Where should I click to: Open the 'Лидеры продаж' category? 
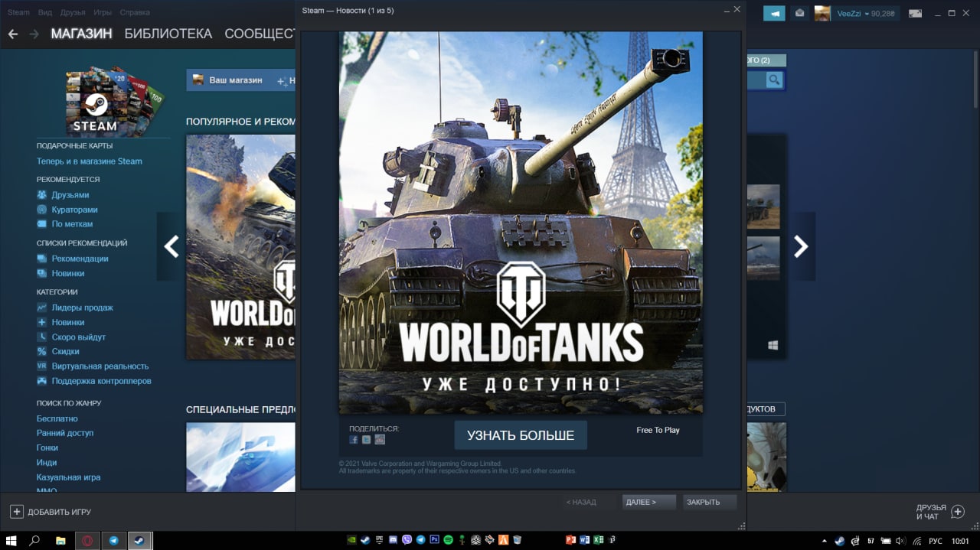(82, 308)
